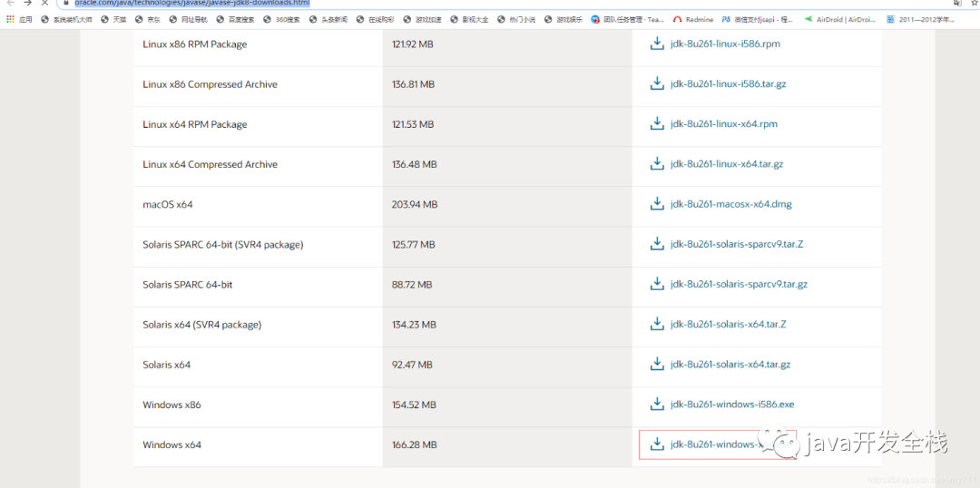Download jdk-8u261-macosx-x64.dmg link
The height and width of the screenshot is (488, 980).
coord(731,204)
